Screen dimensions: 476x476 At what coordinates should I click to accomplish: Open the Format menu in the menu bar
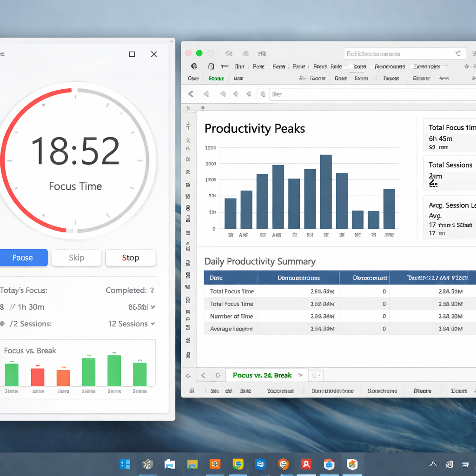tap(320, 66)
